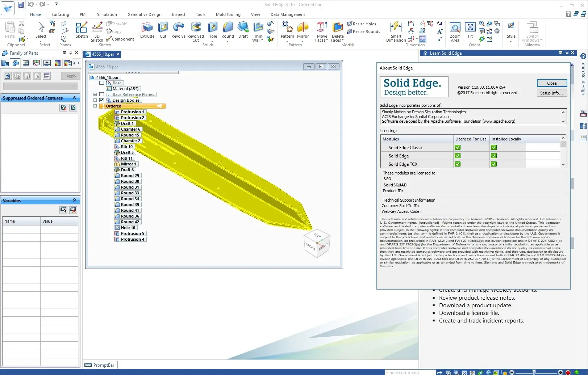Viewport: 588px width, 375px height.
Task: Click the incorporated portions list scrollbar
Action: (563, 117)
